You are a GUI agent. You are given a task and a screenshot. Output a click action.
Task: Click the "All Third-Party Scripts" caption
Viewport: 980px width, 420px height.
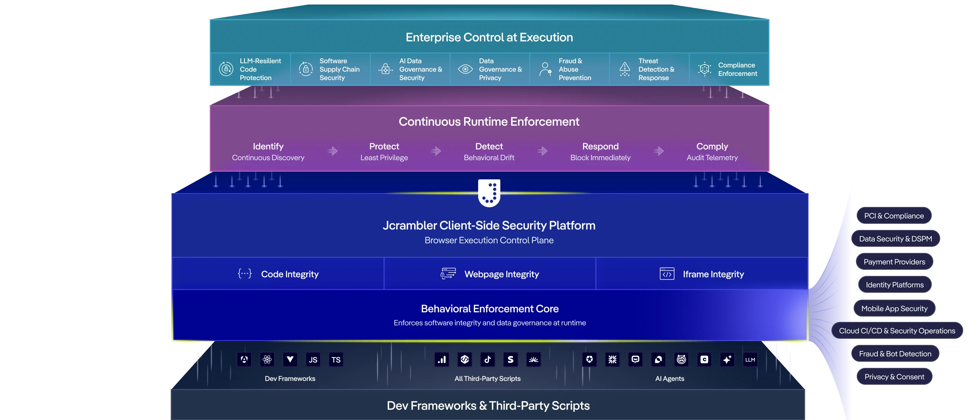pyautogui.click(x=487, y=379)
